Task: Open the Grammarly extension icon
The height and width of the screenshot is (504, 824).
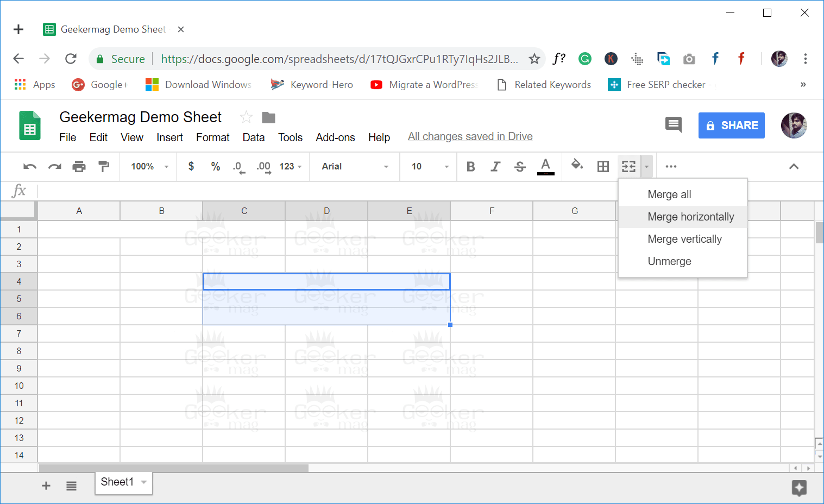Action: coord(584,59)
